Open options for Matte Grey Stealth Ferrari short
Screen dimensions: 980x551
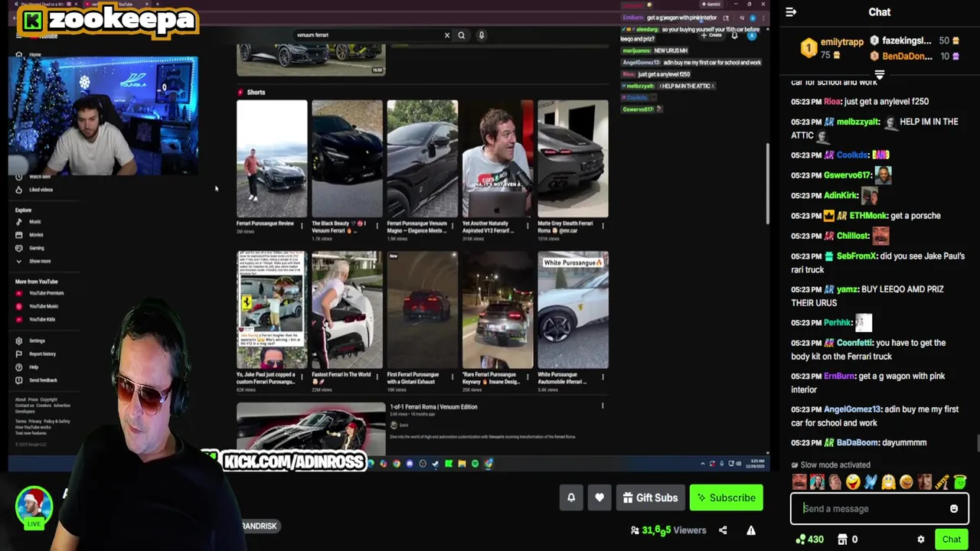(x=603, y=227)
